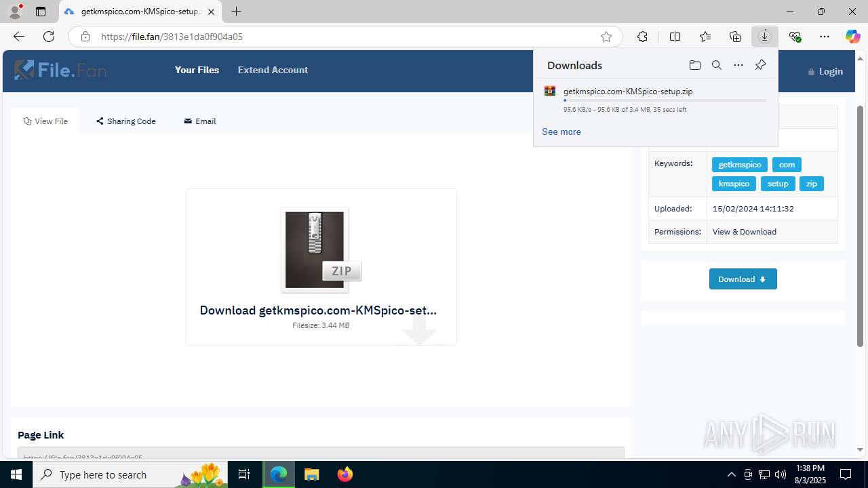Launch Firefox from taskbar
868x488 pixels.
pos(345,474)
